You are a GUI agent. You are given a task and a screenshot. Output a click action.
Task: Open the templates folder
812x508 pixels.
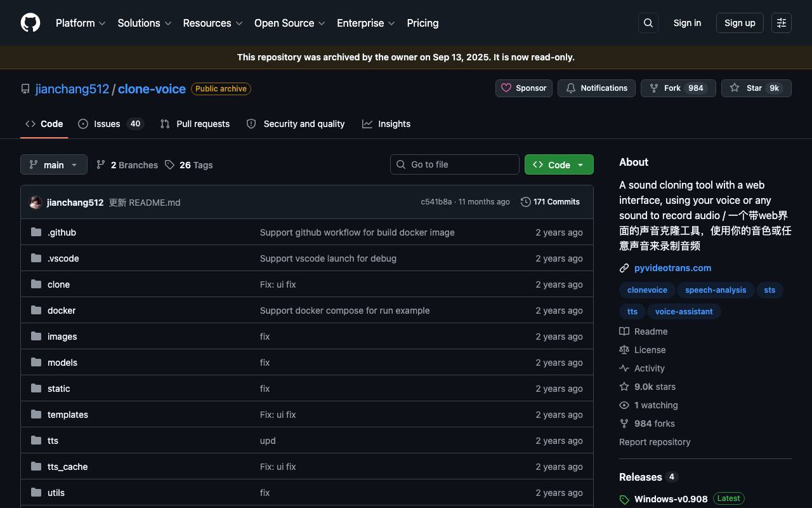(68, 415)
